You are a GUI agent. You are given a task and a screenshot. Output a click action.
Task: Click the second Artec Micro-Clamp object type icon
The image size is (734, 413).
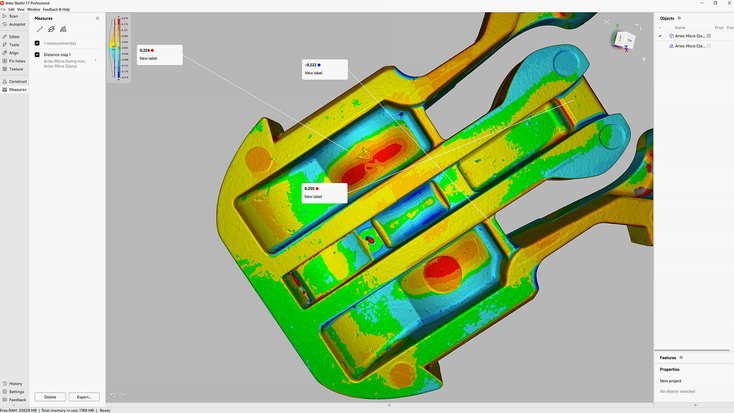click(x=671, y=46)
